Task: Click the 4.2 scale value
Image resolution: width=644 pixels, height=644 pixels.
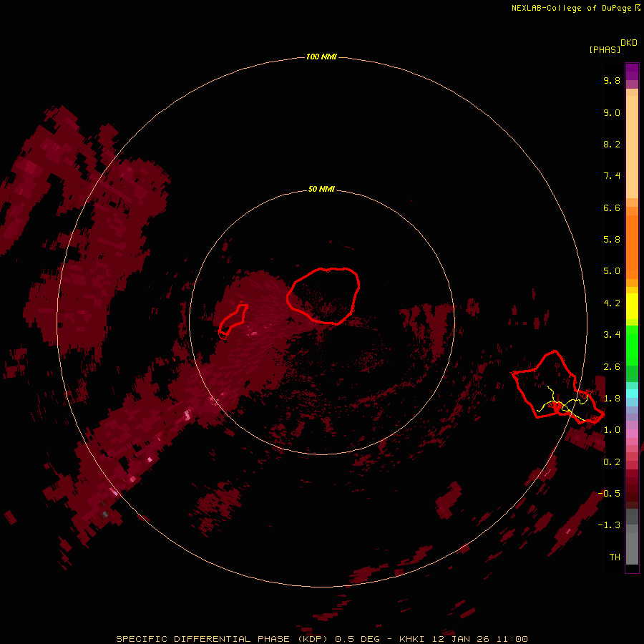Action: (612, 303)
